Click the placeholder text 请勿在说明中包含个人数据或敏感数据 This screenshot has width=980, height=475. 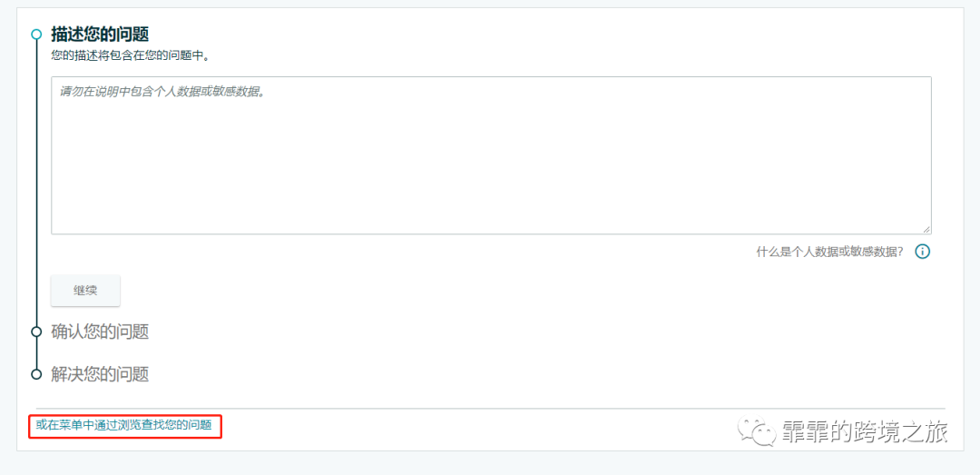point(162,92)
